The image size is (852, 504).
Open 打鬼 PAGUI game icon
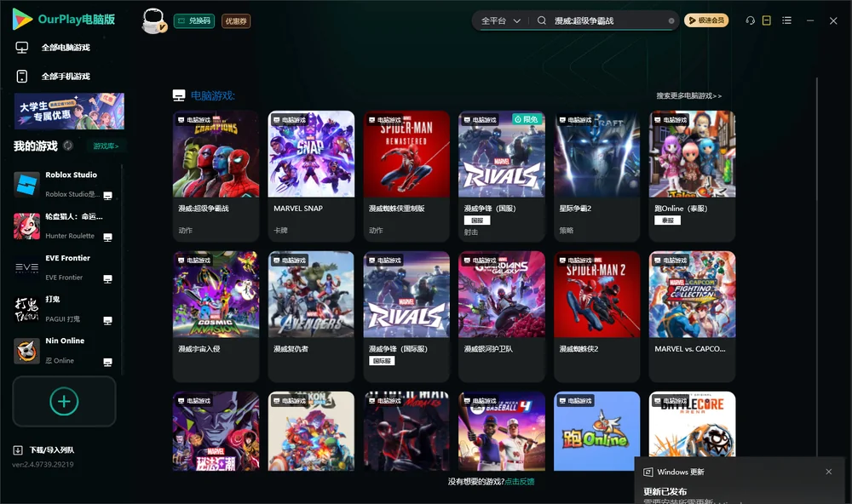tap(26, 310)
